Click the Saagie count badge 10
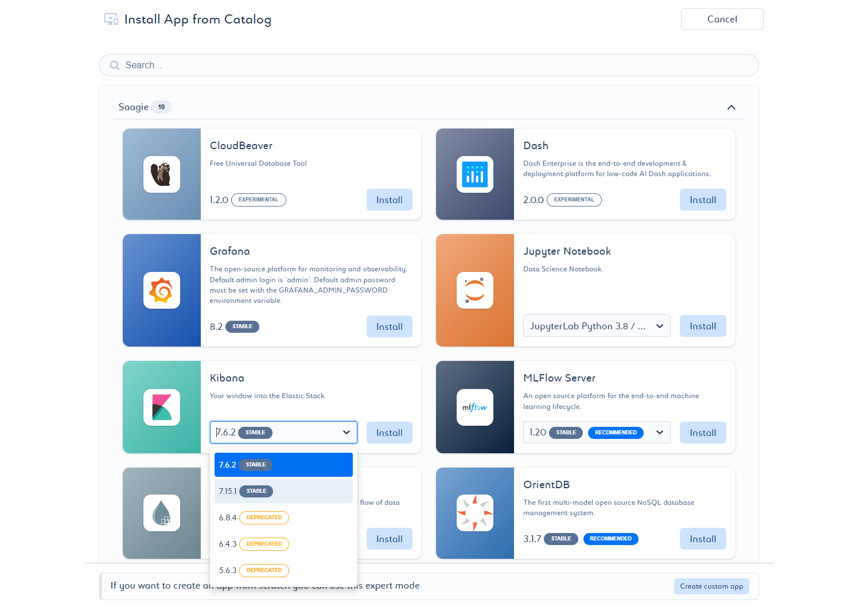Screen dimensions: 868x607 click(162, 107)
